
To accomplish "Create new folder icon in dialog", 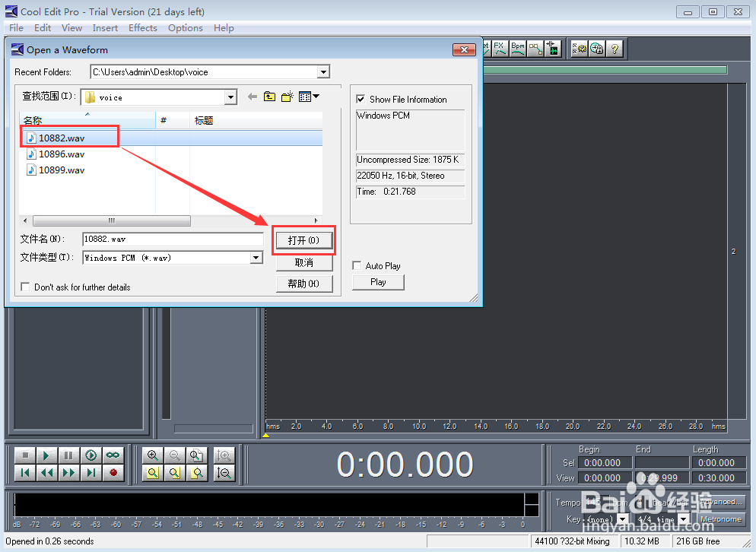I will tap(287, 97).
